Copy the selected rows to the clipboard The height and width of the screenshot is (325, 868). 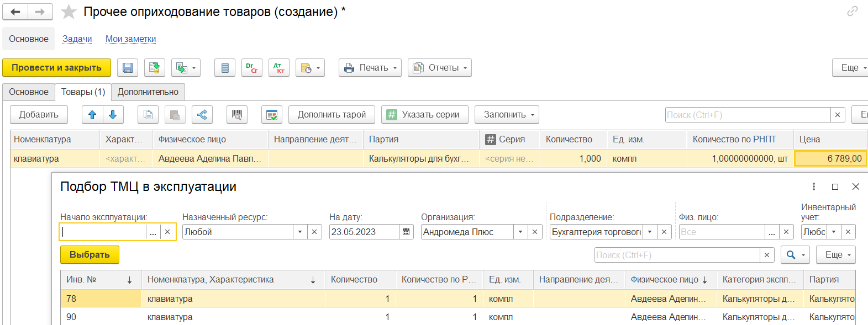coord(148,115)
